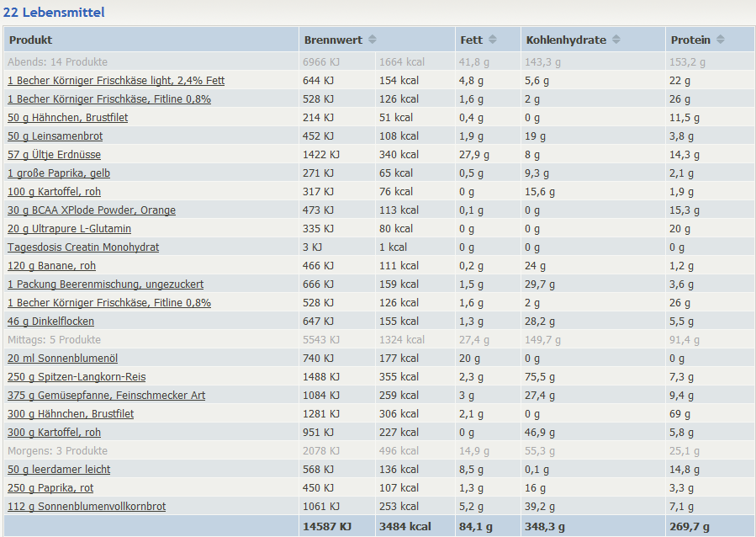Image resolution: width=756 pixels, height=537 pixels.
Task: Open 1 Becher Körniger Frischkäse light link
Action: point(116,81)
